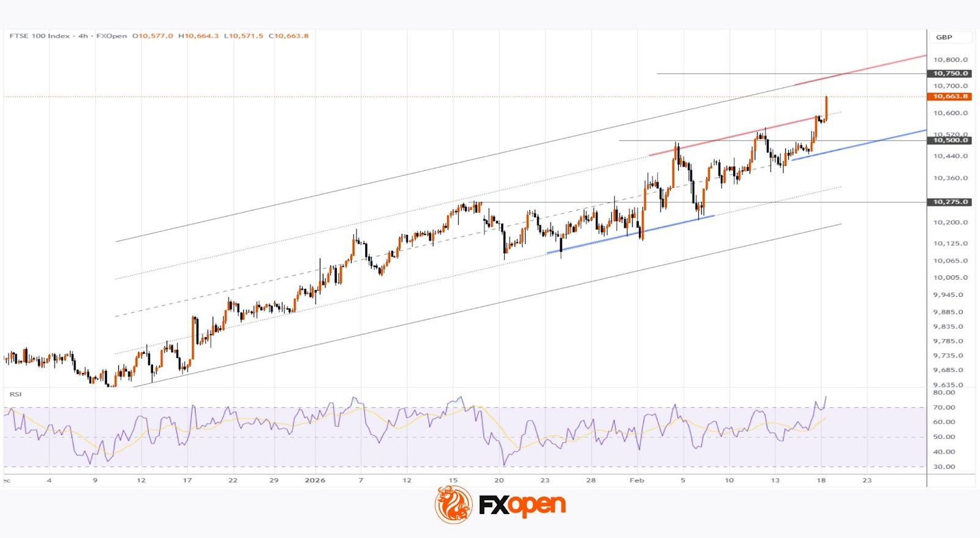The width and height of the screenshot is (980, 538).
Task: Click the 70.00 overbought level on RSI scale
Action: [944, 408]
